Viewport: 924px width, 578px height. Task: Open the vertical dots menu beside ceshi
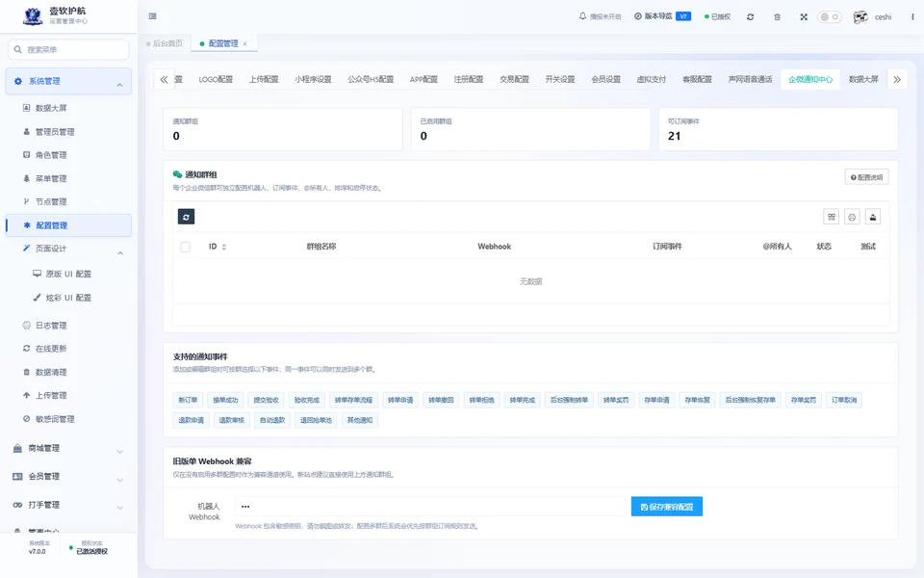pyautogui.click(x=912, y=17)
